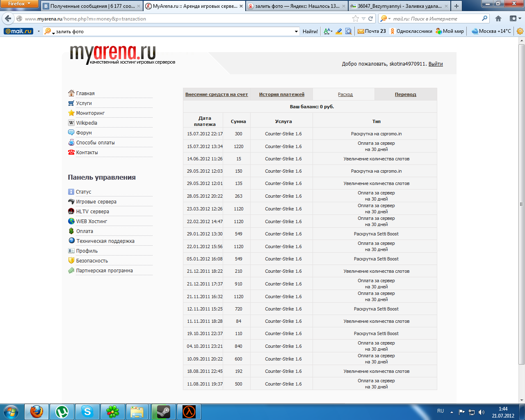The height and width of the screenshot is (420, 525).
Task: Click the magnifier in the browser search box
Action: [x=485, y=18]
